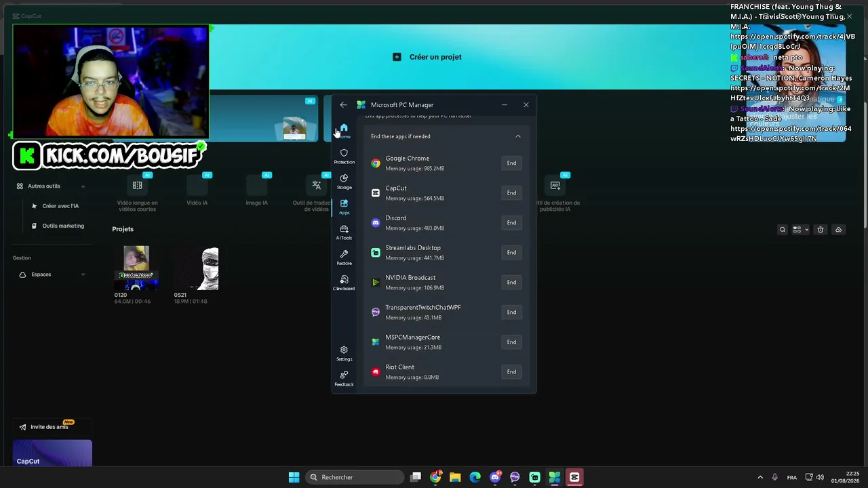Viewport: 868px width, 488px height.
Task: Open CapCut project 0521 thumbnail
Action: click(x=196, y=268)
